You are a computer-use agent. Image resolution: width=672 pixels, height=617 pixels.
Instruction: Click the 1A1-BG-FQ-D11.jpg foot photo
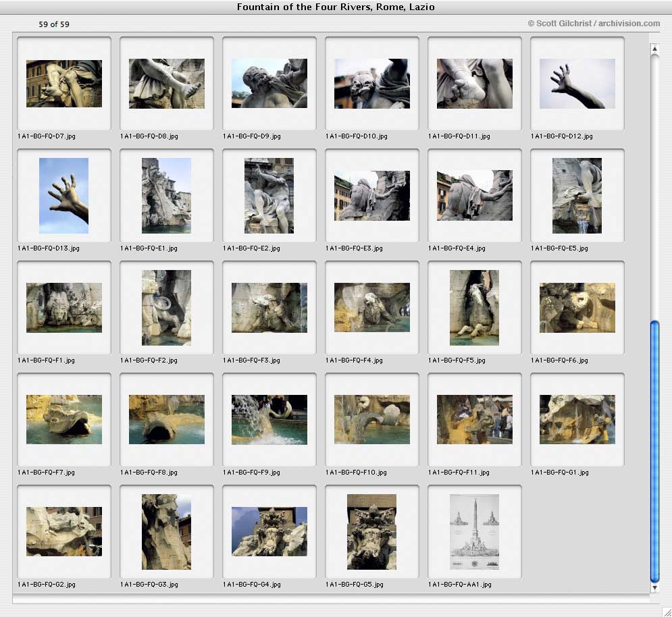pos(474,84)
